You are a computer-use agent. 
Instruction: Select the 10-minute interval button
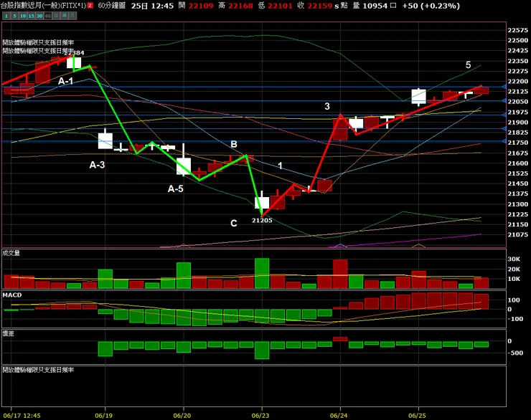click(23, 16)
